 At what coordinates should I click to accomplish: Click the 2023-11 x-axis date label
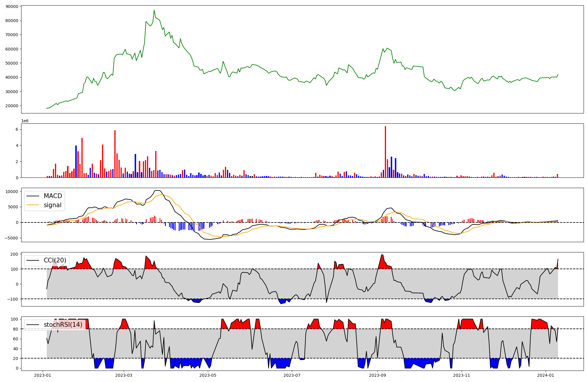click(462, 375)
